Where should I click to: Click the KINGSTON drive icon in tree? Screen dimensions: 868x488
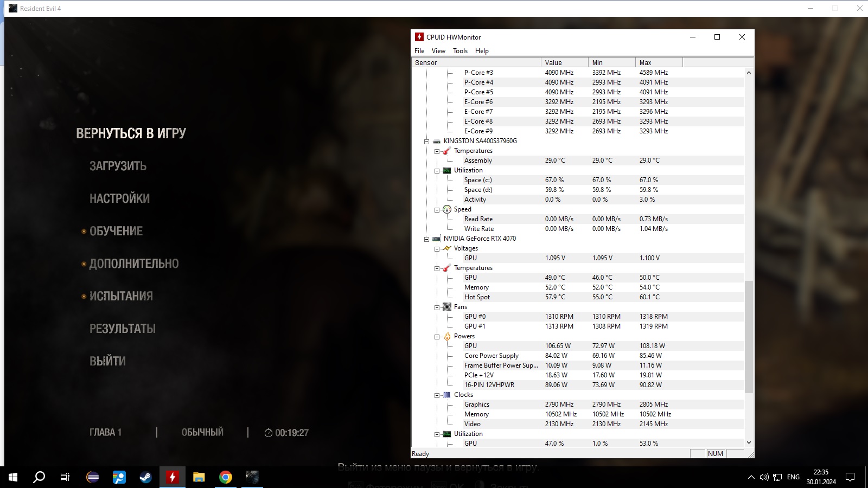click(437, 141)
